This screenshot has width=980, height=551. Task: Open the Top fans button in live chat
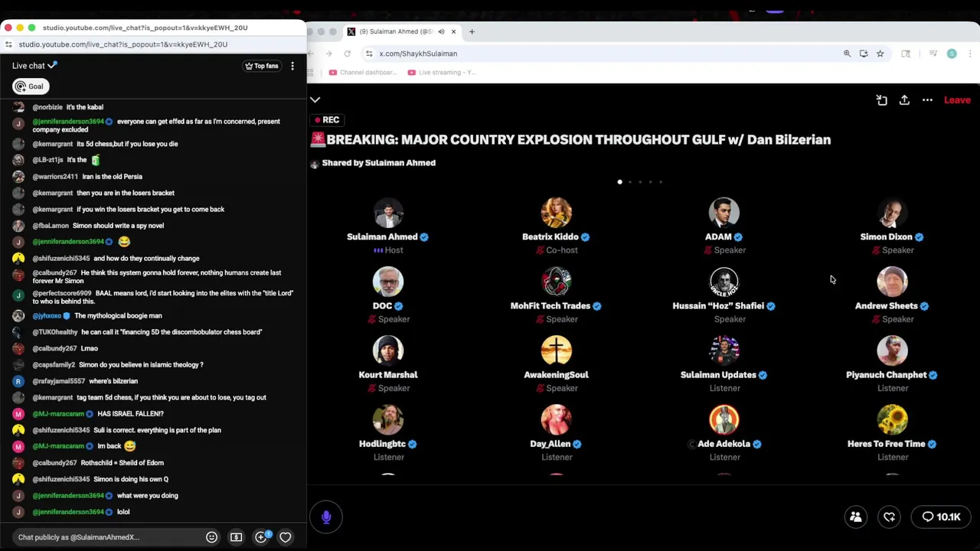[x=262, y=66]
